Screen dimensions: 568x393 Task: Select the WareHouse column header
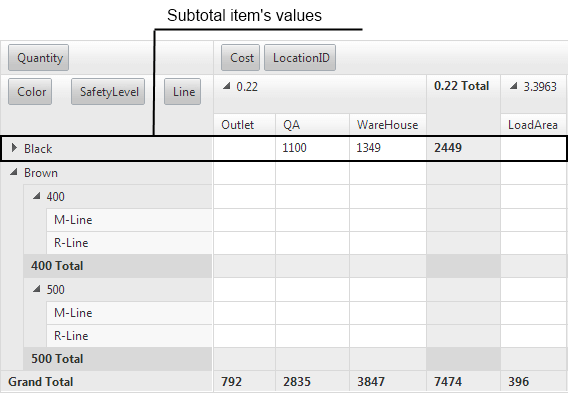[x=388, y=125]
